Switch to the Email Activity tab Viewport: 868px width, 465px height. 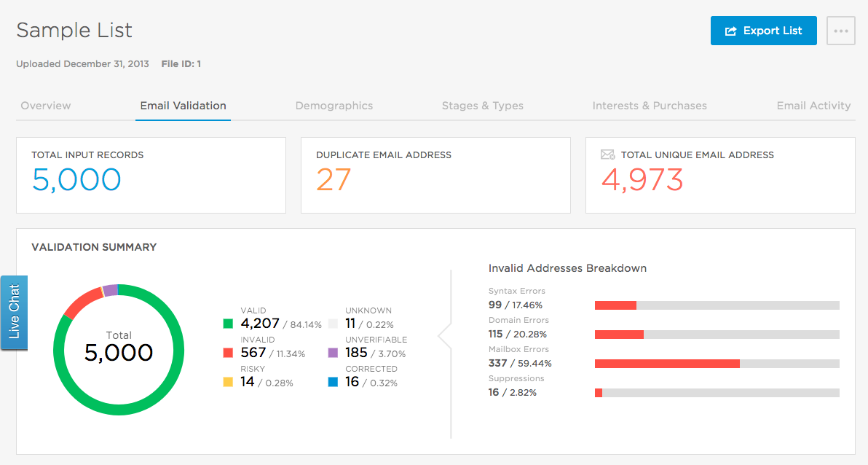[814, 105]
